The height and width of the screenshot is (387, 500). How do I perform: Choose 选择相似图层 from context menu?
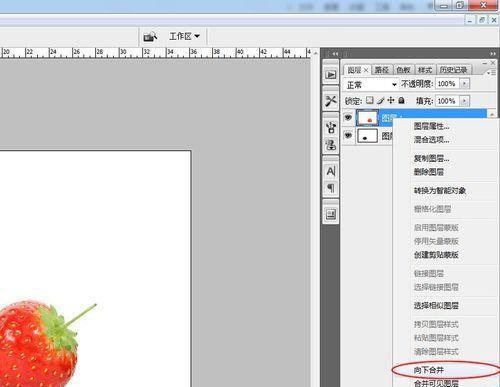coord(436,306)
